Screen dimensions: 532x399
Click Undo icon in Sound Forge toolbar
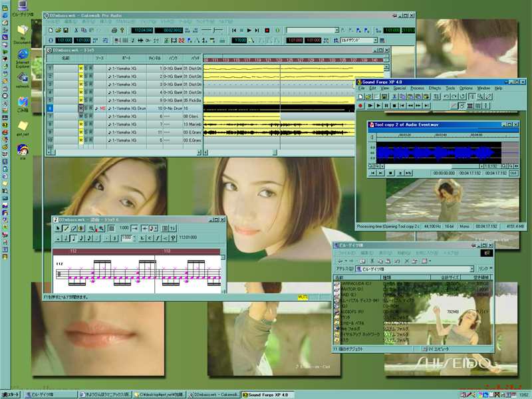(x=446, y=96)
